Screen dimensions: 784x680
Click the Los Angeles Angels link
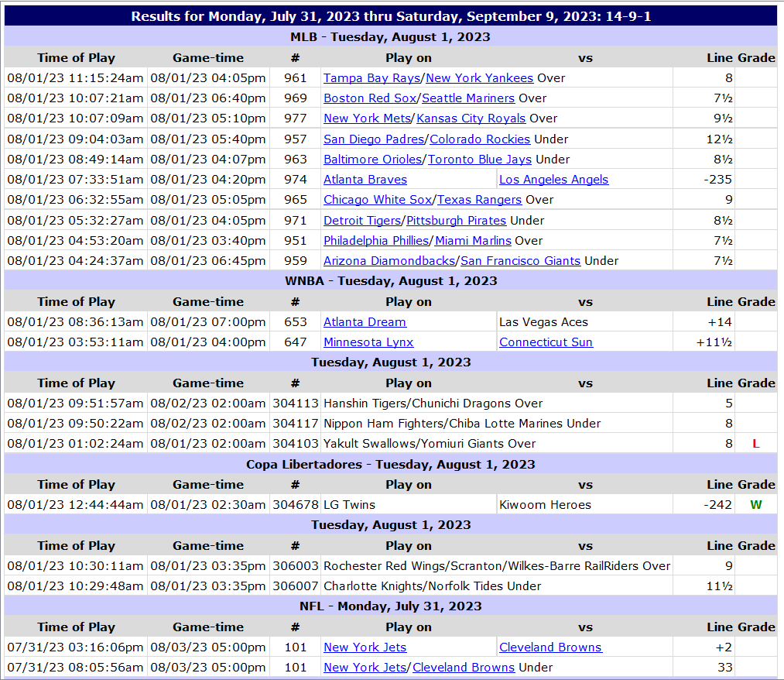pyautogui.click(x=553, y=180)
